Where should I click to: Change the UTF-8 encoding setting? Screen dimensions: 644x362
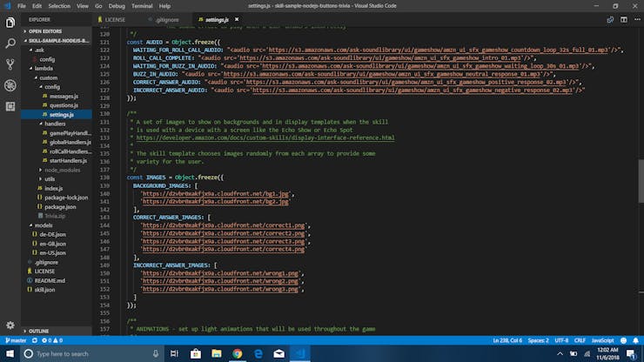[561, 340]
